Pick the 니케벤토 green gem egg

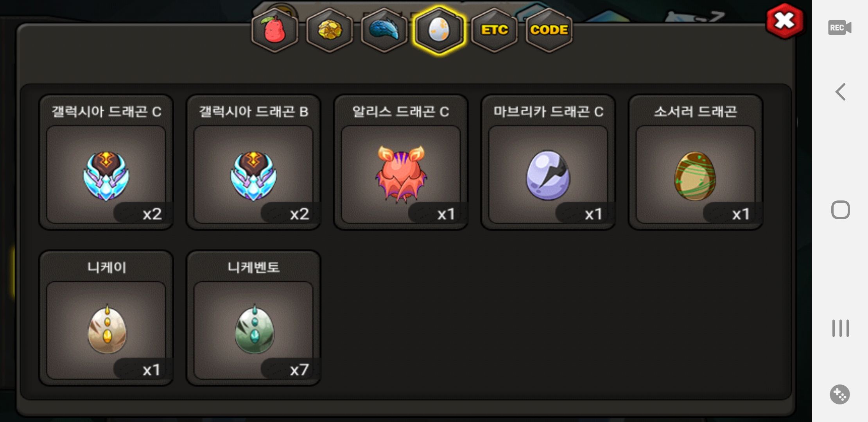pos(255,329)
